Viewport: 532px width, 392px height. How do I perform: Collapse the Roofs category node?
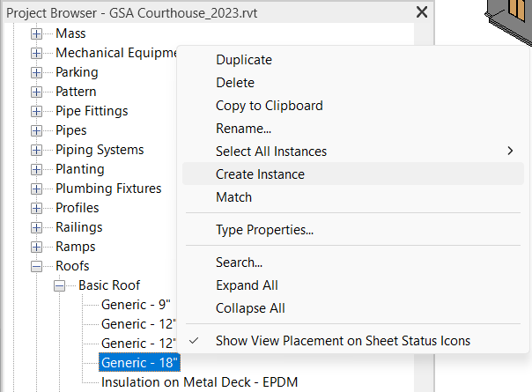pos(37,266)
